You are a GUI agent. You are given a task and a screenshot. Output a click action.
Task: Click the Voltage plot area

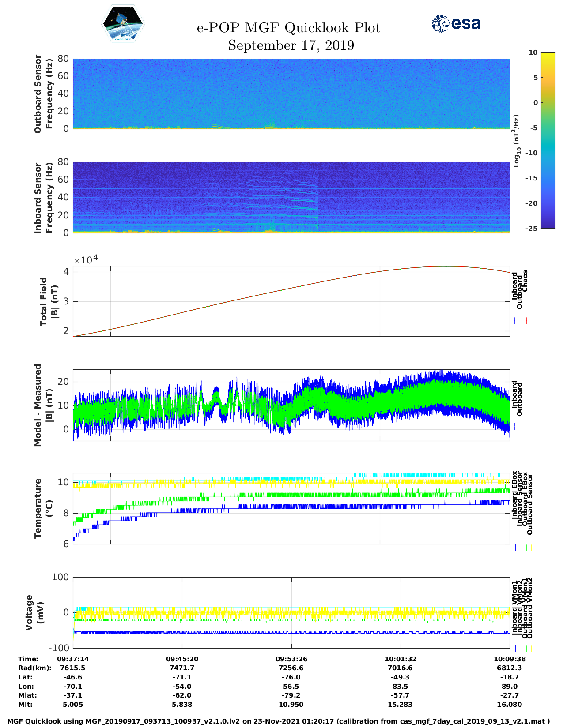(291, 612)
